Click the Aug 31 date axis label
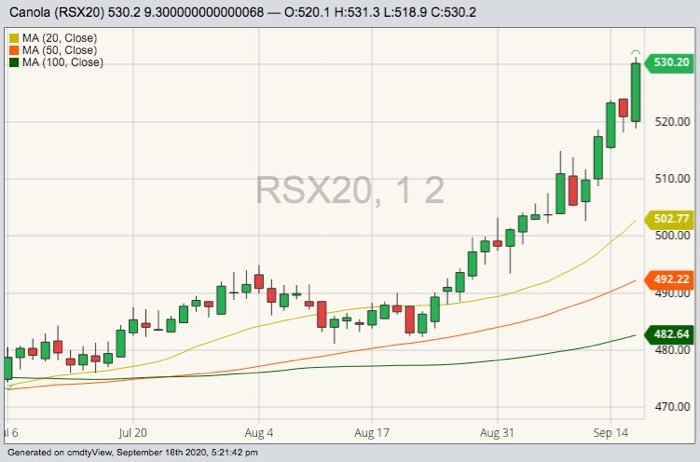The image size is (700, 462). tap(496, 435)
